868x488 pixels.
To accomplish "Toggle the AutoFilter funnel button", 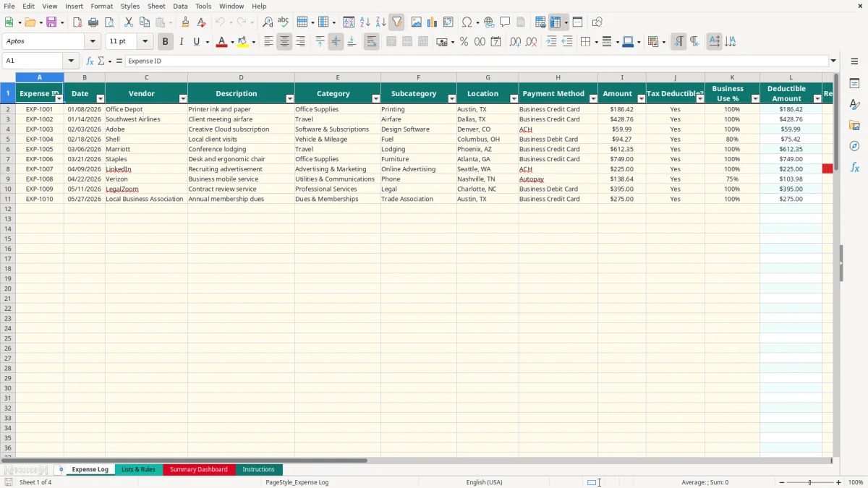I will (x=397, y=22).
